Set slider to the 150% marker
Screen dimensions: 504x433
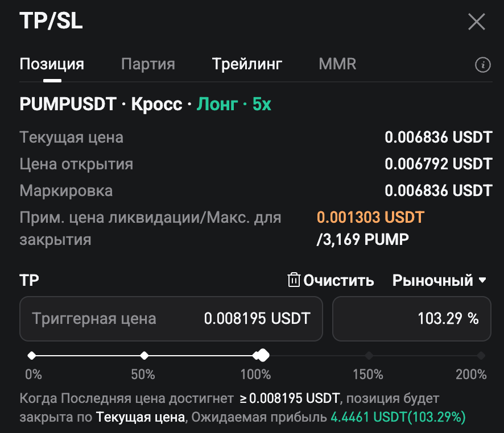[x=369, y=356]
